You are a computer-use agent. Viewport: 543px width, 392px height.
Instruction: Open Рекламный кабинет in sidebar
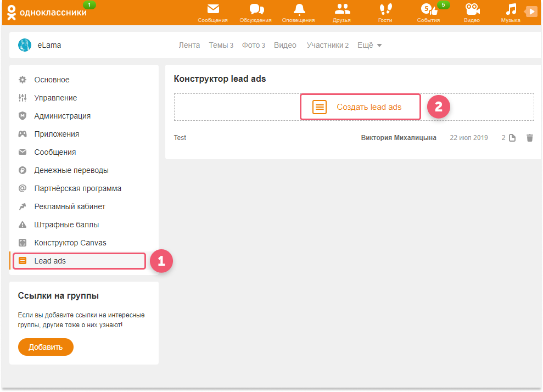[70, 206]
